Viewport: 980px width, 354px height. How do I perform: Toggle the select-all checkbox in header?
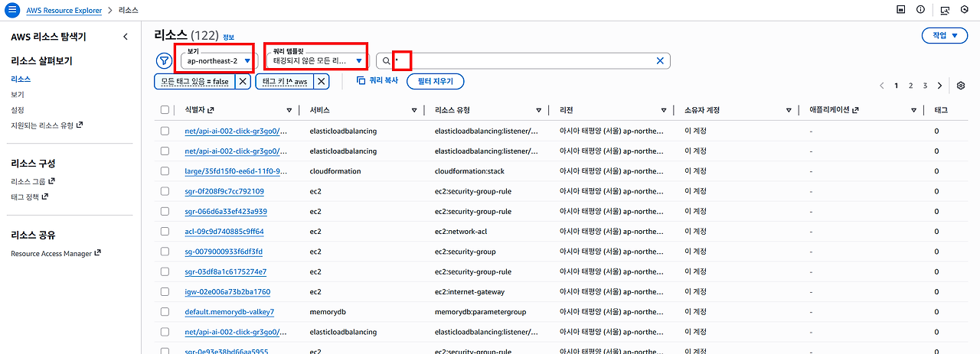[x=165, y=110]
